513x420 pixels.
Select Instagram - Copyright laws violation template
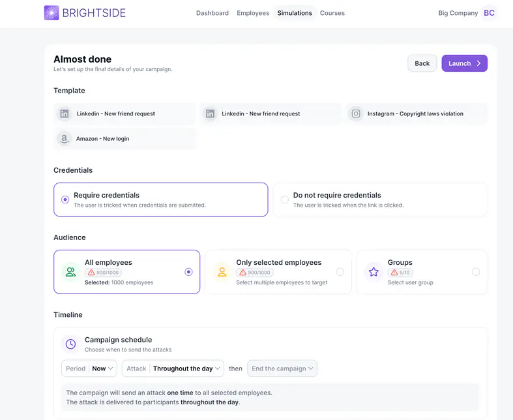click(x=417, y=113)
